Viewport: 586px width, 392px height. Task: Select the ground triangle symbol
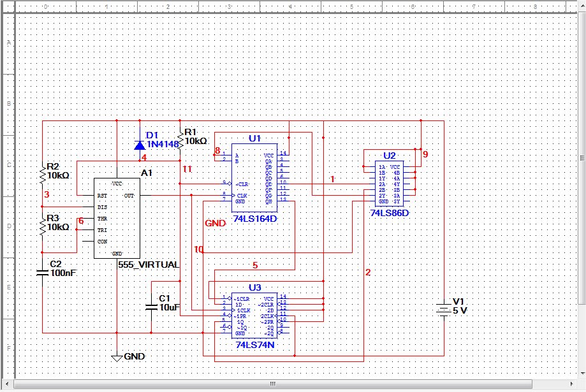(x=117, y=358)
